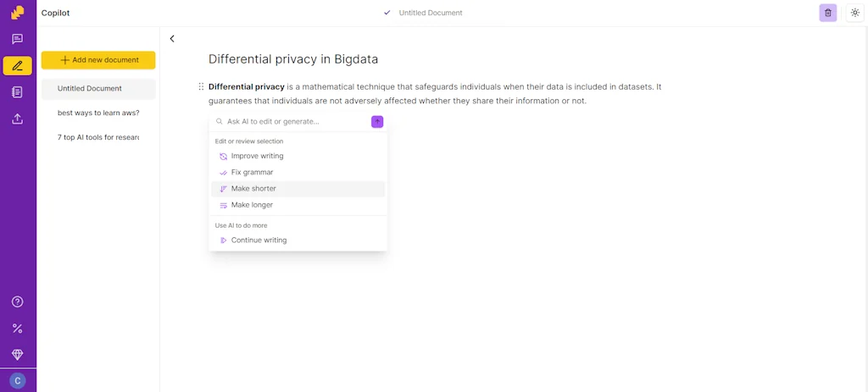Click the upload icon in left sidebar
Viewport: 868px width, 392px height.
pyautogui.click(x=17, y=119)
